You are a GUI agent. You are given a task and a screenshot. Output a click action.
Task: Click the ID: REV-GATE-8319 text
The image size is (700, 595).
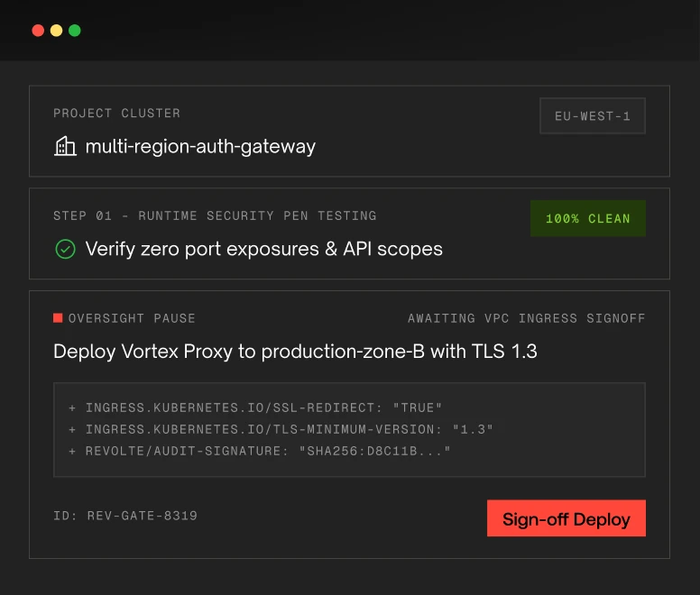click(x=125, y=516)
